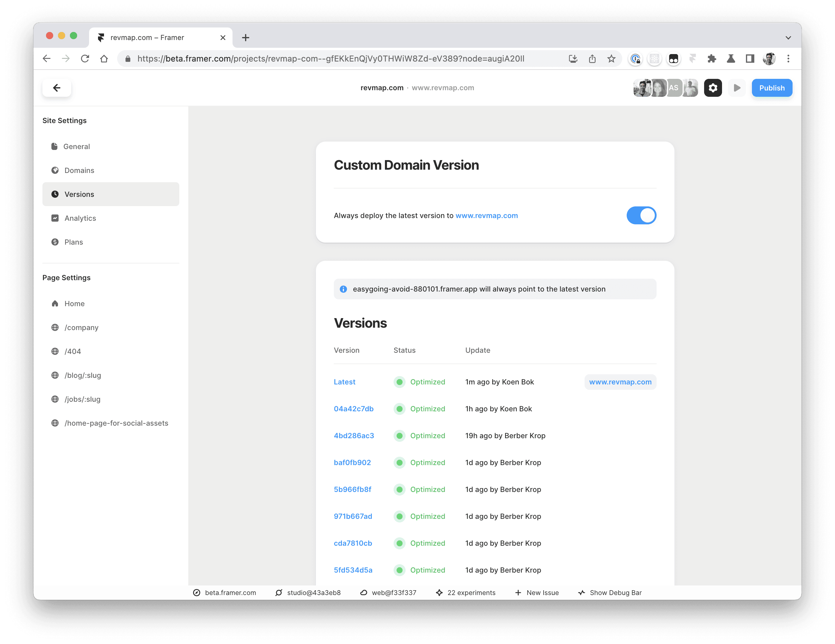Bookmark the page with the star icon

(611, 59)
